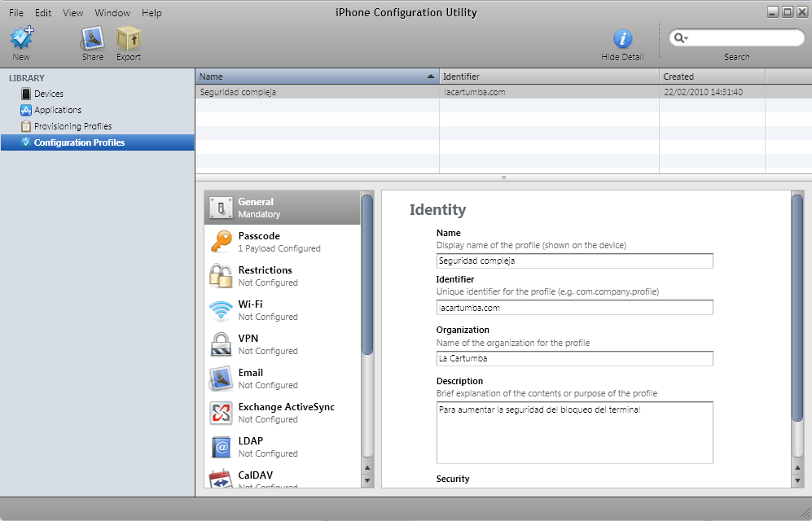The height and width of the screenshot is (521, 812).
Task: Click the Provisioning Profiles clipboard icon
Action: [26, 126]
